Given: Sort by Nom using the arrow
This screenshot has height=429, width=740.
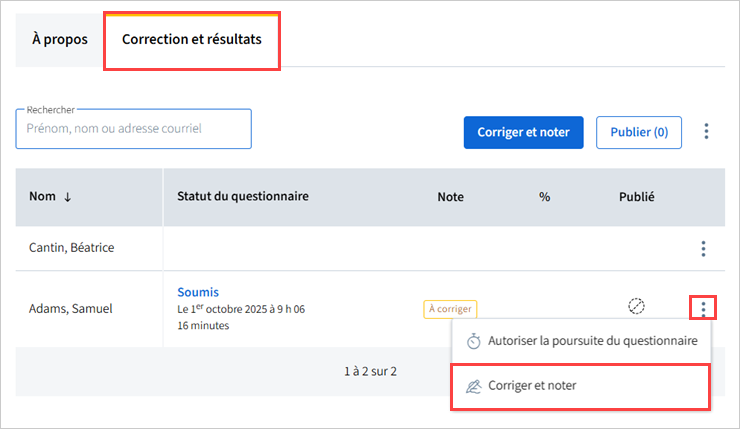Looking at the screenshot, I should click(67, 197).
